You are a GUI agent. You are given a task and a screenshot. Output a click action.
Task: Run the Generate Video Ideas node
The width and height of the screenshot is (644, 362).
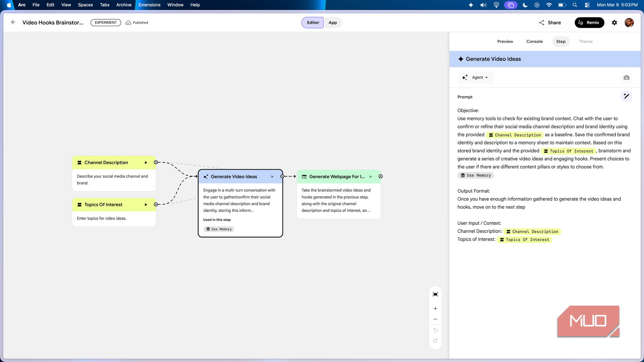pyautogui.click(x=272, y=176)
